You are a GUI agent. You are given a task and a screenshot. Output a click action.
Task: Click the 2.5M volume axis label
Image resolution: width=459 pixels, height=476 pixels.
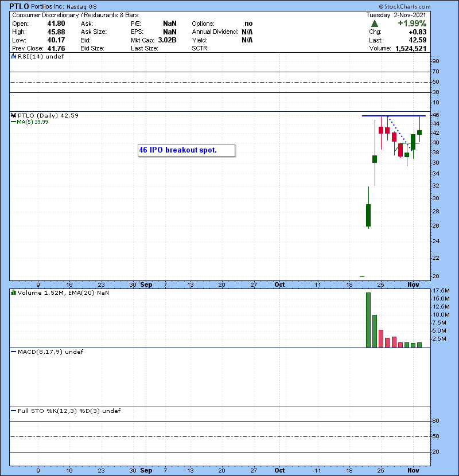click(x=439, y=339)
